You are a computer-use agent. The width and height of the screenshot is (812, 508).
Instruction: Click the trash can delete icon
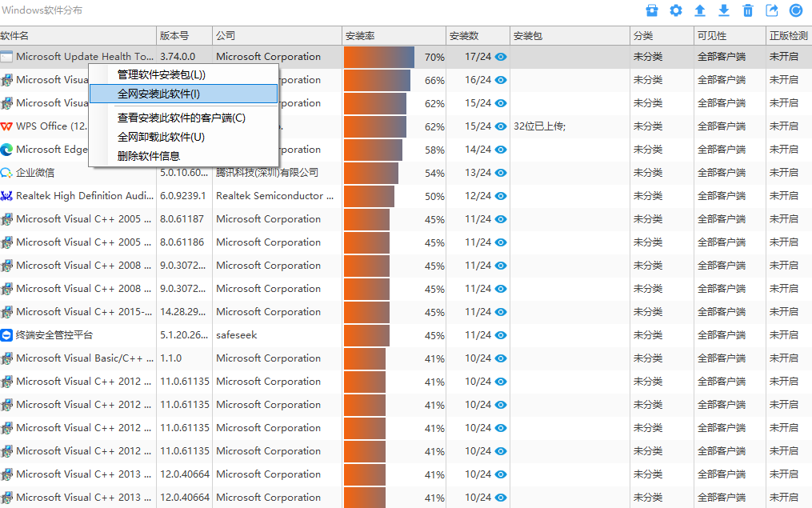(x=748, y=10)
